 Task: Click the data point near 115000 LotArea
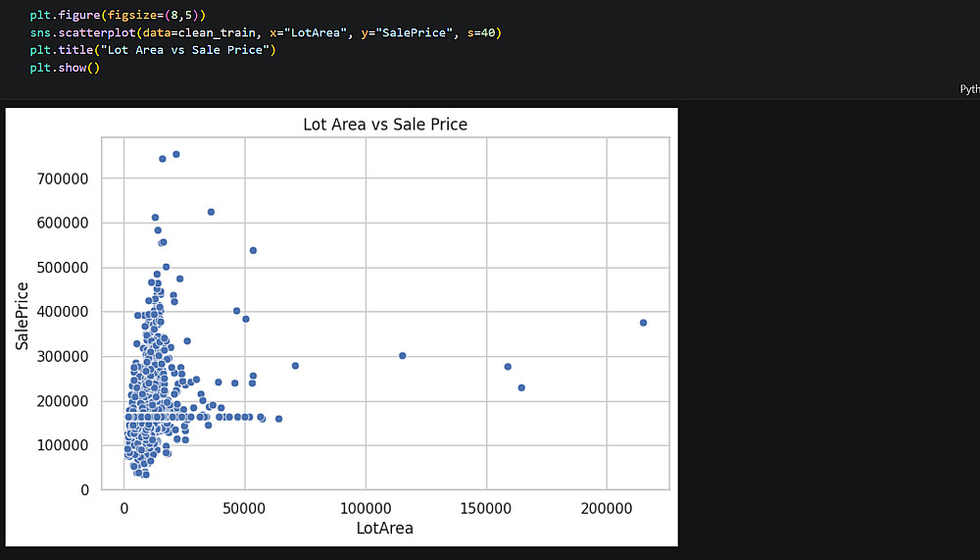(x=402, y=356)
